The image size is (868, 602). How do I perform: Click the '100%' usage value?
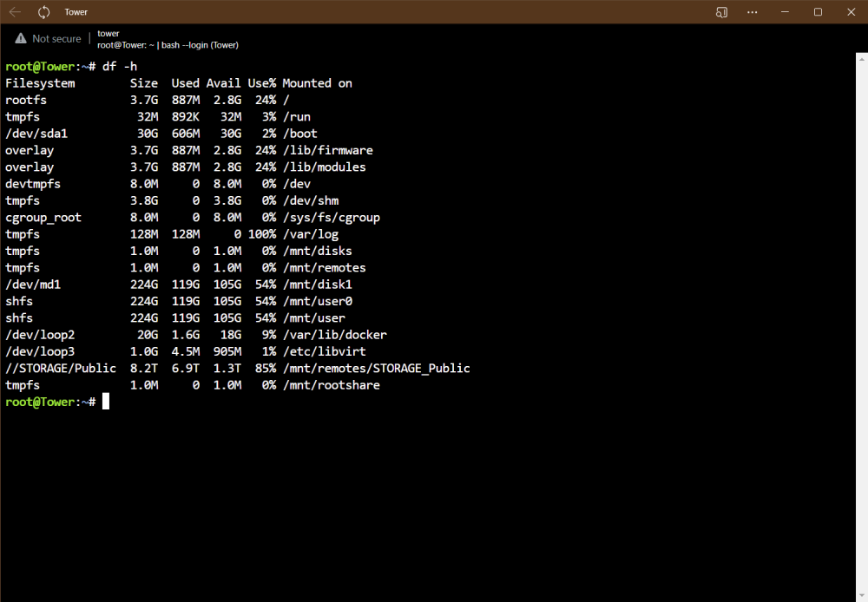262,234
